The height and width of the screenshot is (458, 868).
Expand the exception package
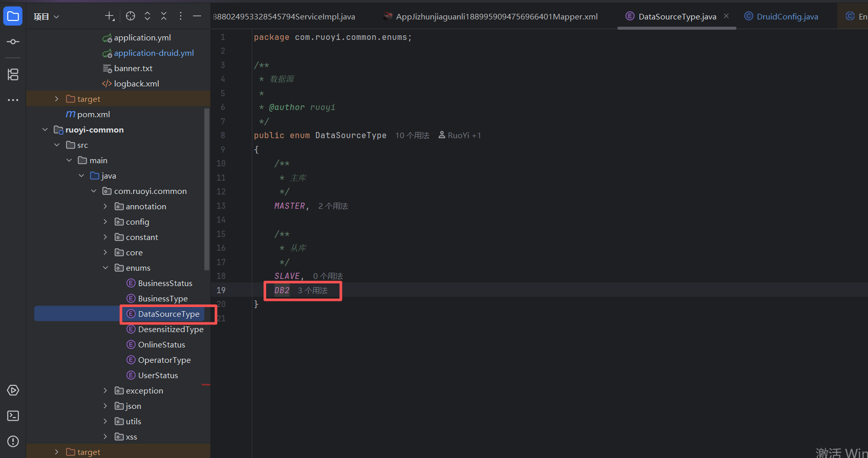[105, 391]
